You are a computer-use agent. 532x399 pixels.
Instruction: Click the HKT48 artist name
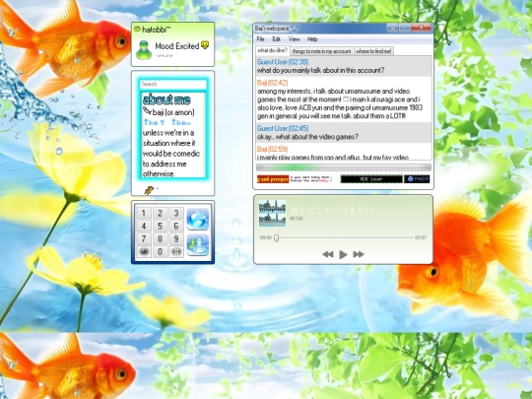click(x=297, y=219)
